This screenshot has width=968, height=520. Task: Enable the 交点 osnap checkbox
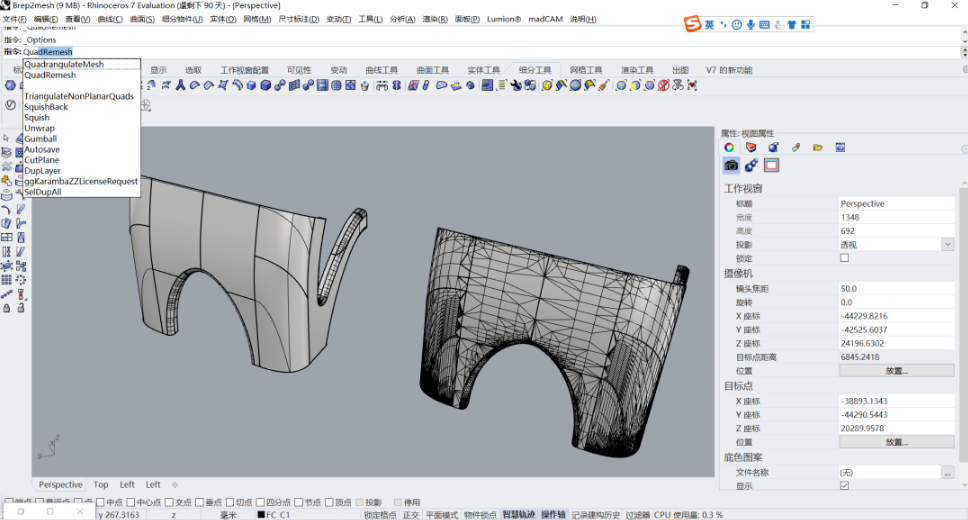click(169, 502)
